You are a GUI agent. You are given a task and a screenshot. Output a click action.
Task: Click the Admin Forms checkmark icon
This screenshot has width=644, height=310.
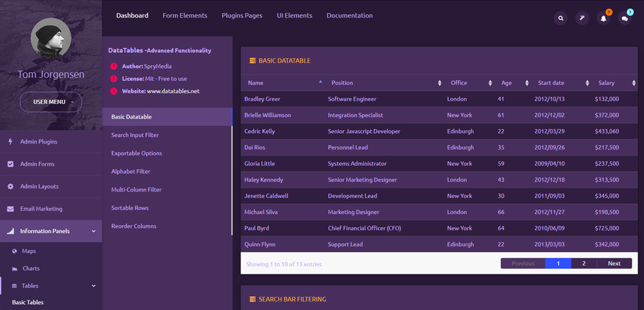(x=11, y=164)
